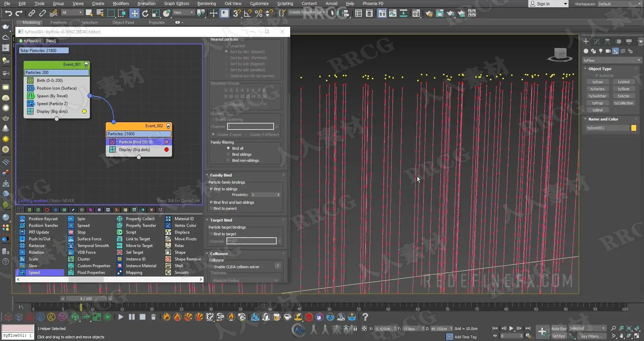Toggle the Angle Snap icon
This screenshot has width=644, height=341.
coord(248,13)
